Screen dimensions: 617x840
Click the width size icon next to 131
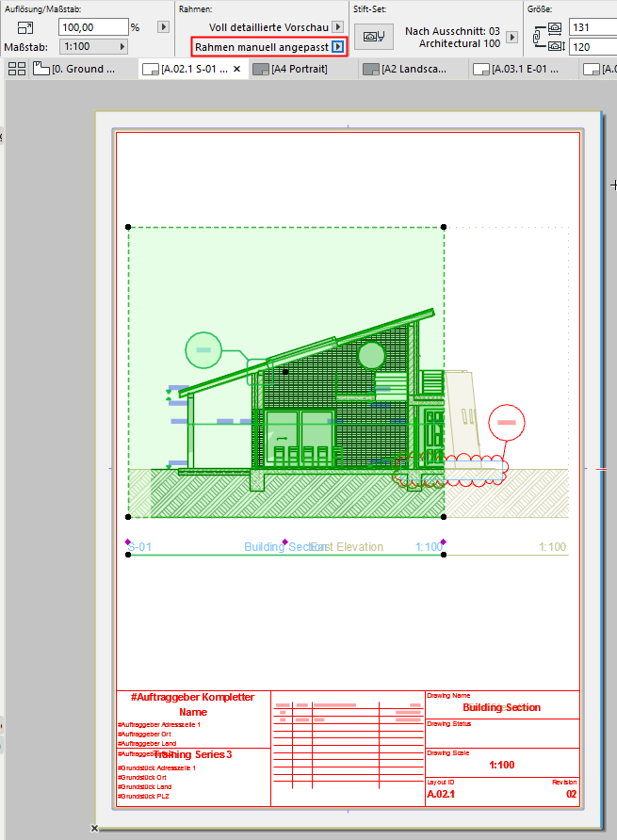pyautogui.click(x=555, y=27)
